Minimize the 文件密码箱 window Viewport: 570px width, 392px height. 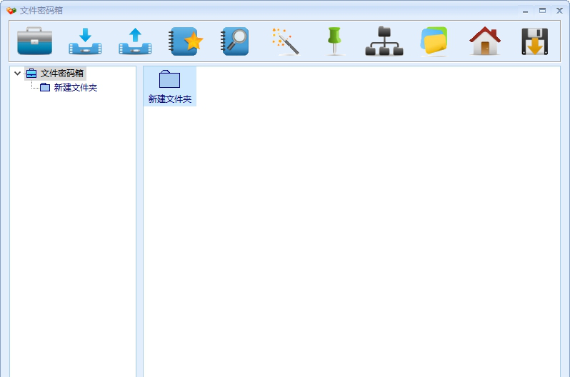pos(525,11)
